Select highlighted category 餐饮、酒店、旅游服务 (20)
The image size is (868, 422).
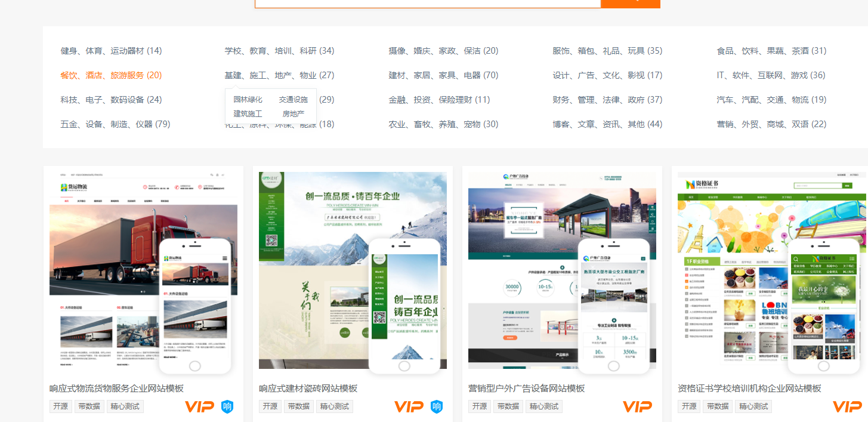click(x=111, y=75)
